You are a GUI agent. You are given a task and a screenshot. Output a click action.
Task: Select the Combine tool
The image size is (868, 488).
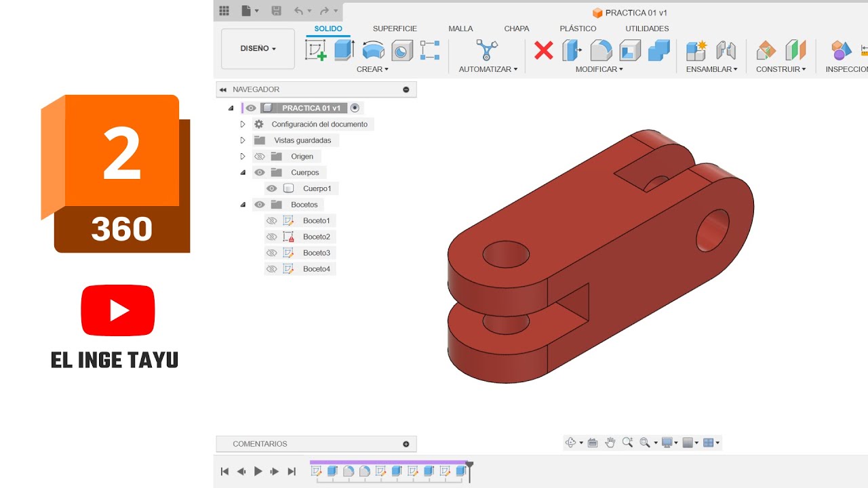click(x=658, y=50)
